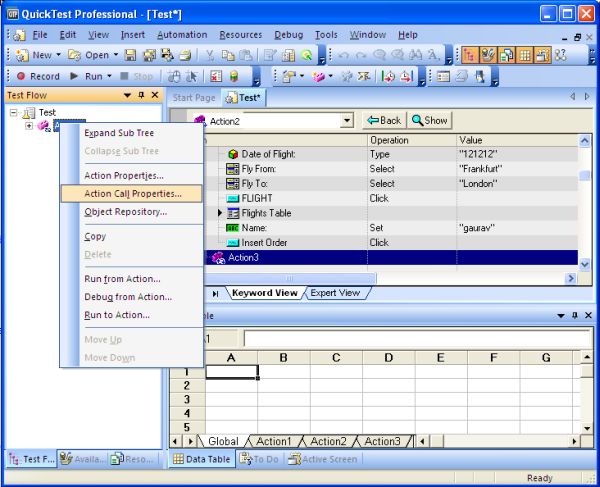Screen dimensions: 600x487
Task: Click the Open folder button
Action: pos(89,55)
